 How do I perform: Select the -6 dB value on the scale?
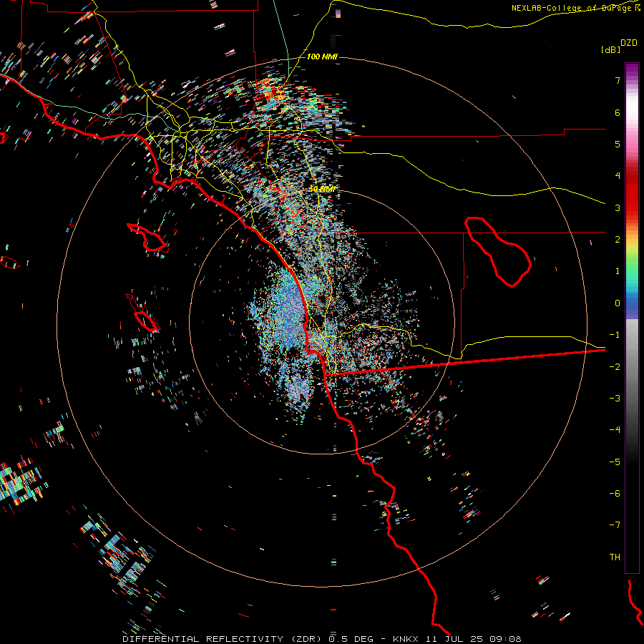615,494
